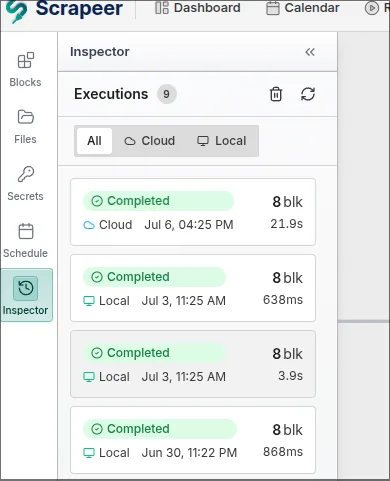Screen dimensions: 390x481
Task: Click the play icon next to Calendar
Action: click(x=372, y=8)
